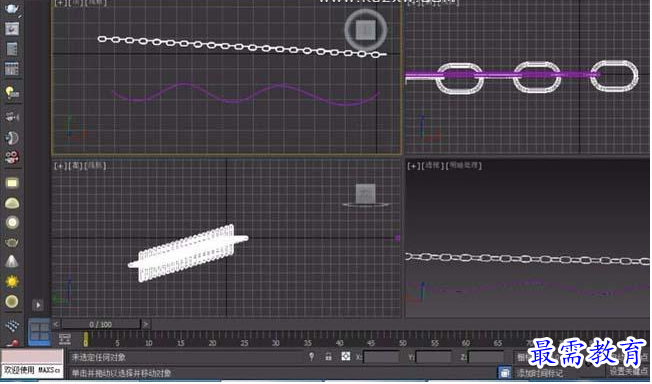Open front viewport [+] menu
The width and height of the screenshot is (652, 384).
point(60,166)
